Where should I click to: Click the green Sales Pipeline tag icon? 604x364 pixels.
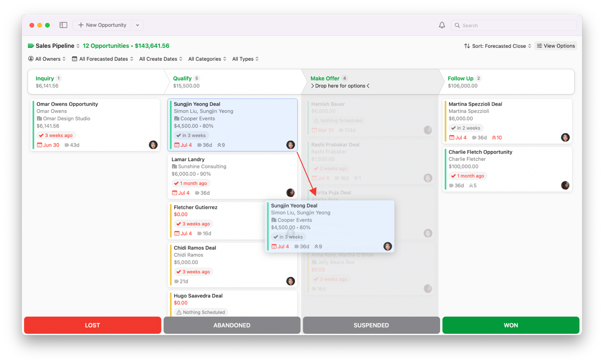[x=31, y=46]
